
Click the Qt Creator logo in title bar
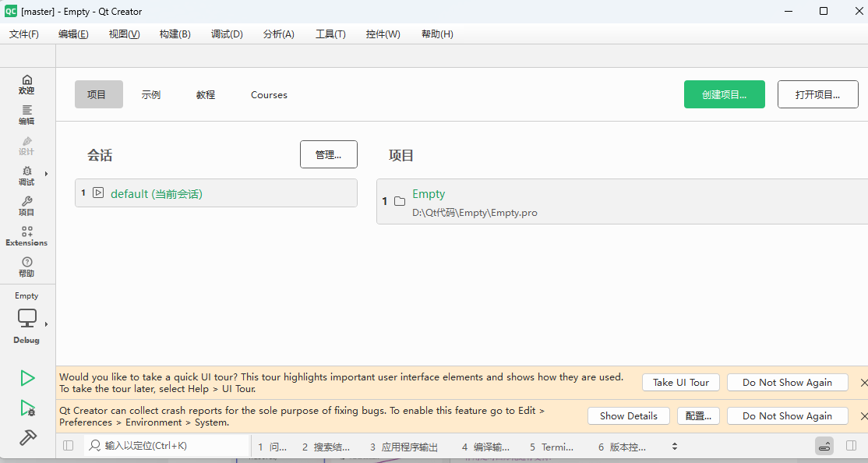click(10, 11)
